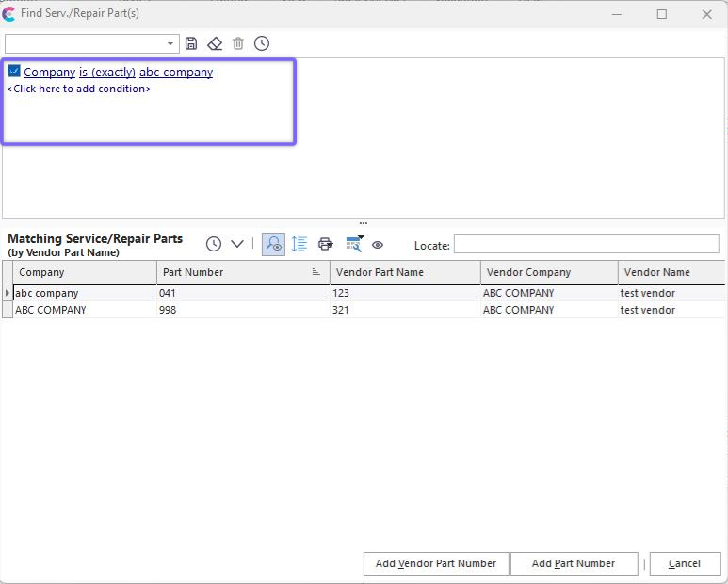The width and height of the screenshot is (728, 584).
Task: Uncheck the Company condition checkbox
Action: [14, 72]
